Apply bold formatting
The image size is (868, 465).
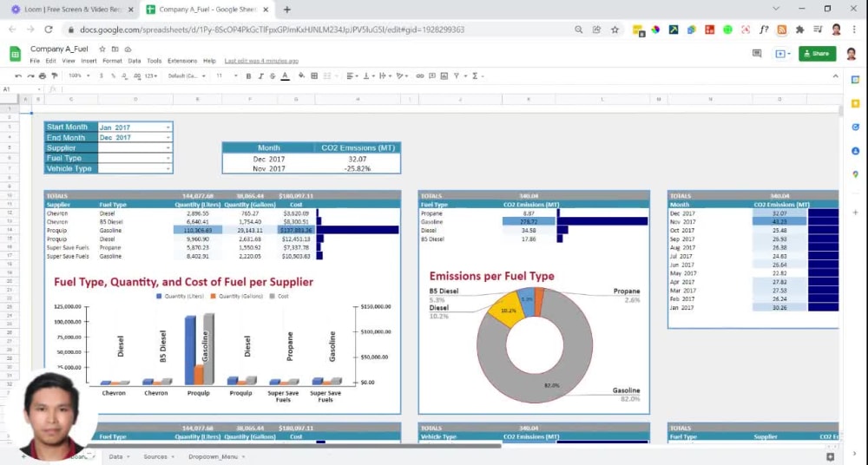click(248, 75)
